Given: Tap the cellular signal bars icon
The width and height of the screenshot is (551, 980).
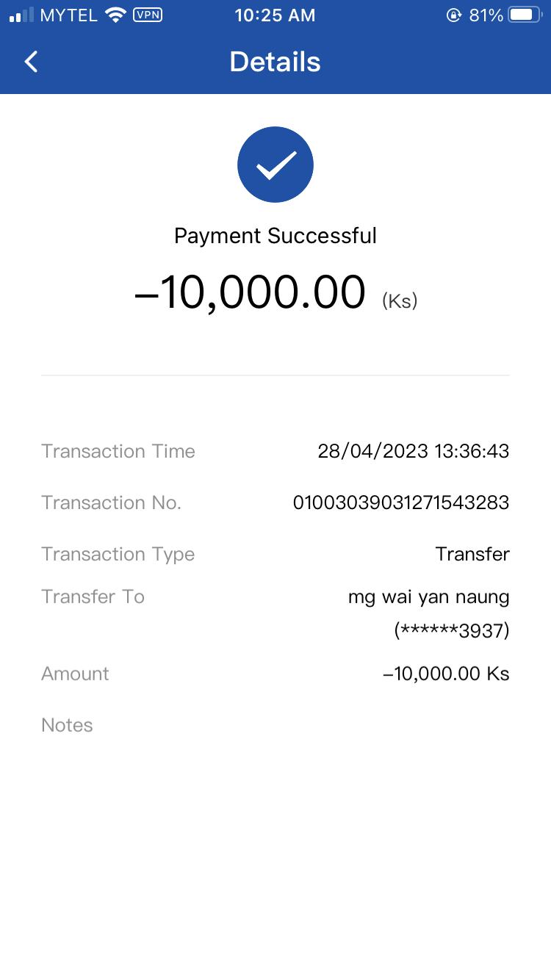Looking at the screenshot, I should pos(21,15).
